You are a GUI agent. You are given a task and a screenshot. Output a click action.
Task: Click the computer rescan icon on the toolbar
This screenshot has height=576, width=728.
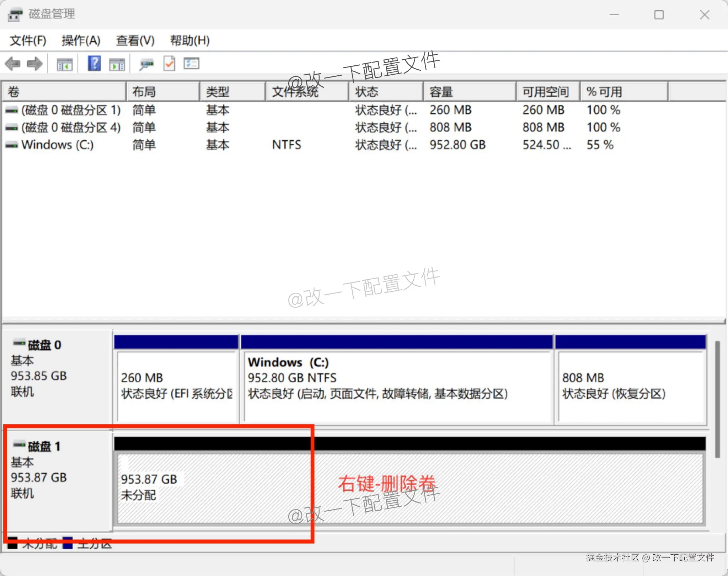tap(147, 64)
